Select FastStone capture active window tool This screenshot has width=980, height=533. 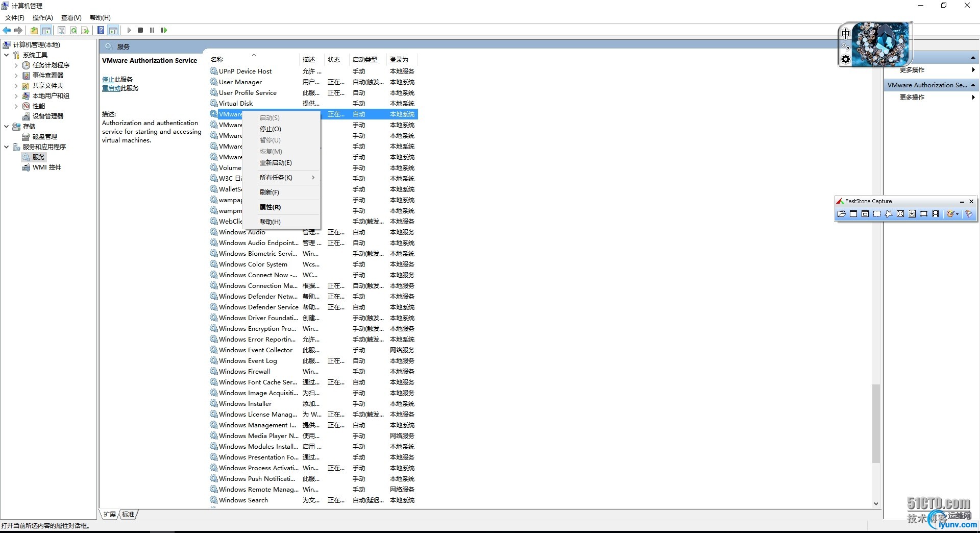853,214
